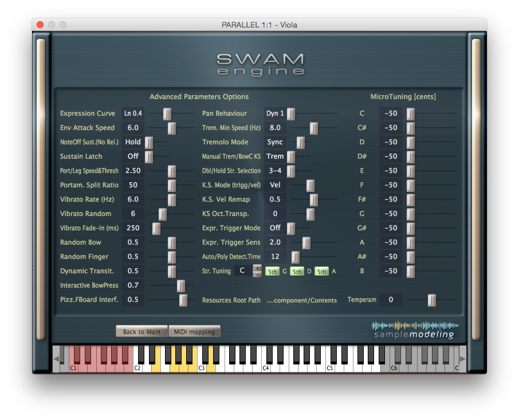Click the 5th tuning icon between G and D
This screenshot has width=519, height=420.
(297, 271)
